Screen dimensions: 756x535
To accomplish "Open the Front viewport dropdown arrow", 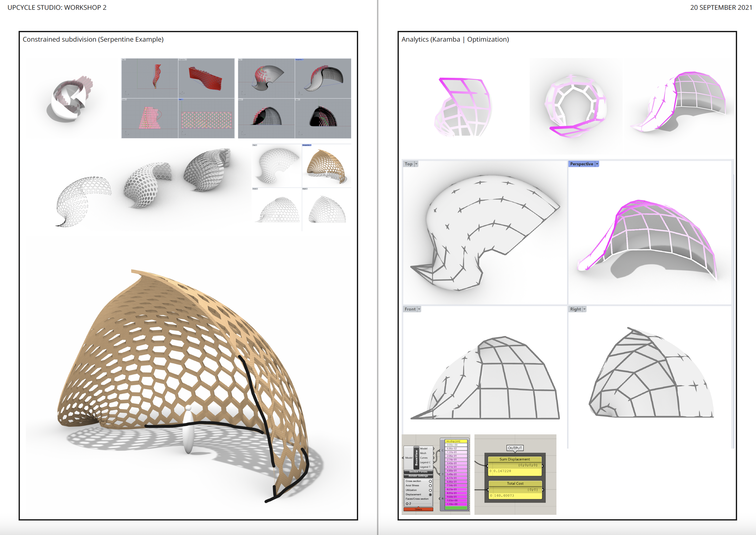I will [419, 309].
